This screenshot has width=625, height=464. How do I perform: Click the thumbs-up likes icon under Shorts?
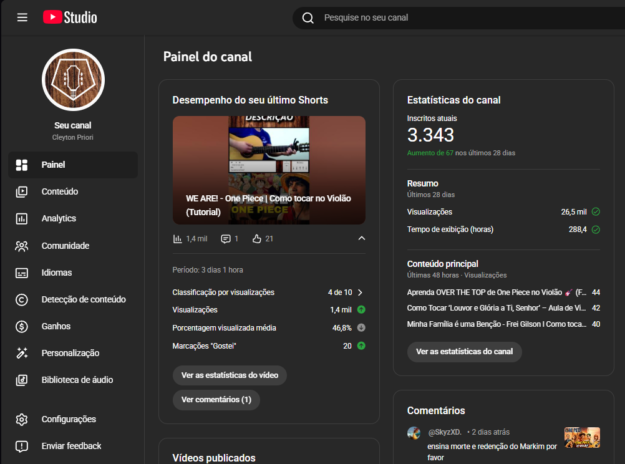[x=257, y=239]
